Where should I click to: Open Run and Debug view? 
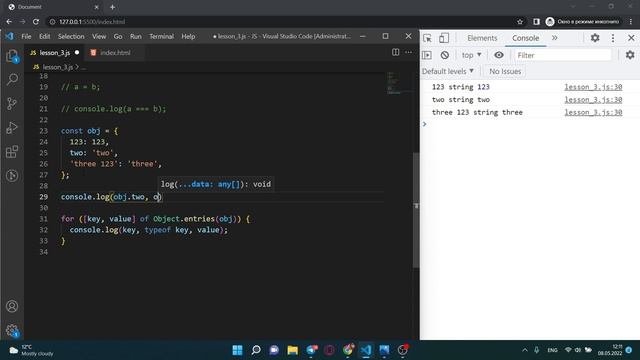pos(12,128)
